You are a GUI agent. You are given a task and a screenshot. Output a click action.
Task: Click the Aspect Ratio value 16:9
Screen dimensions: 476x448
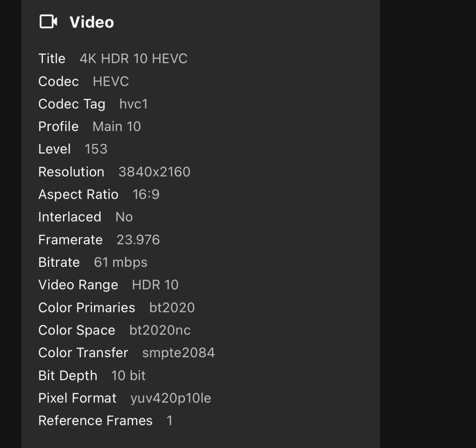pos(146,194)
